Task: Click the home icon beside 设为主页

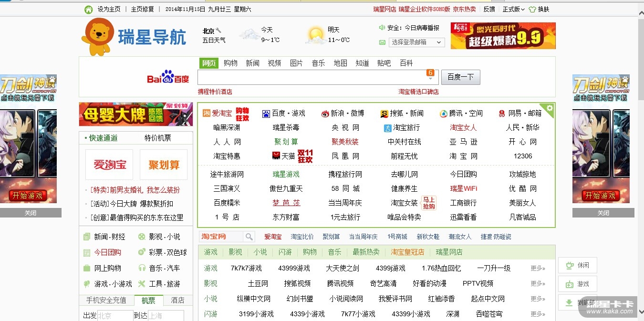Action: coord(88,10)
